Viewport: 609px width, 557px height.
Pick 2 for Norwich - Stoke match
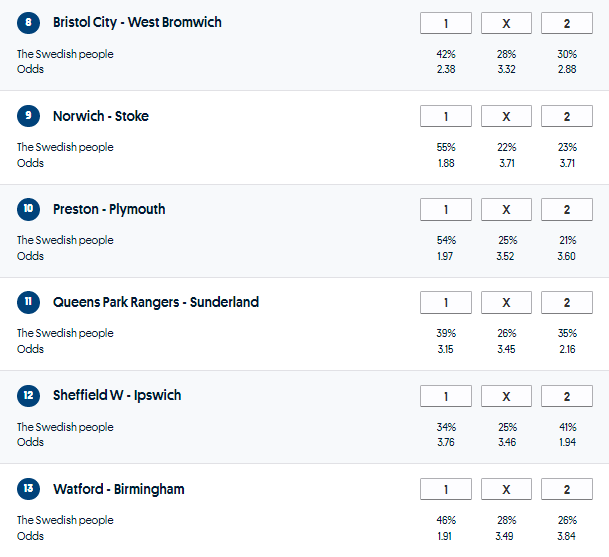coord(566,116)
